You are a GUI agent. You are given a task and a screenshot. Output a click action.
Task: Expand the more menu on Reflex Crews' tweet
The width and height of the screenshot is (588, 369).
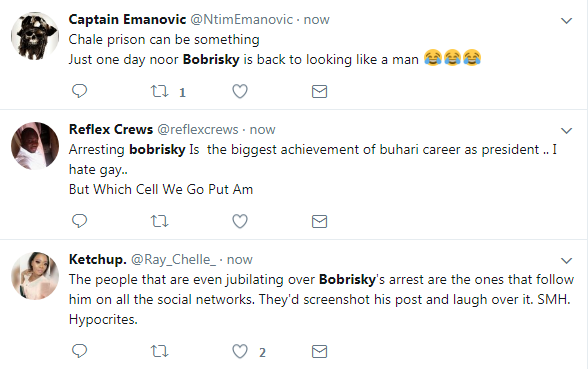point(566,130)
